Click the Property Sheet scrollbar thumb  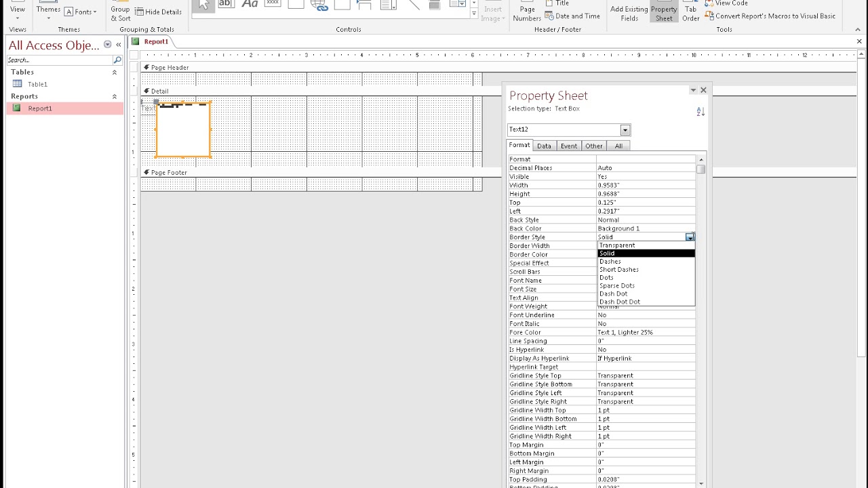[701, 169]
